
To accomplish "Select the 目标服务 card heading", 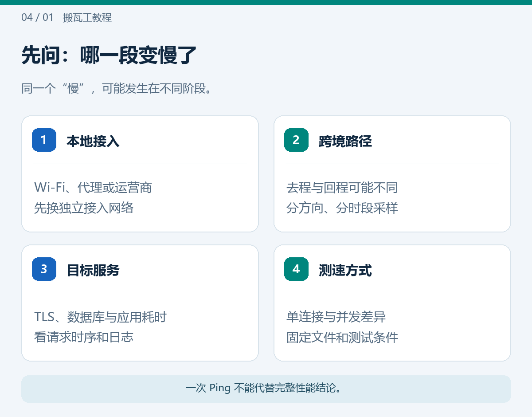I will click(93, 270).
